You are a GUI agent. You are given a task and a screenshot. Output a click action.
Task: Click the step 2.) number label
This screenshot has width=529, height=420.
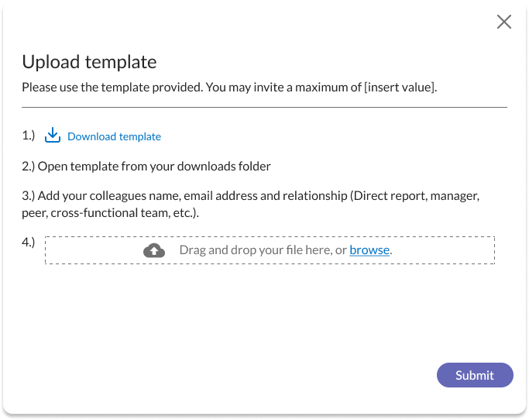29,167
